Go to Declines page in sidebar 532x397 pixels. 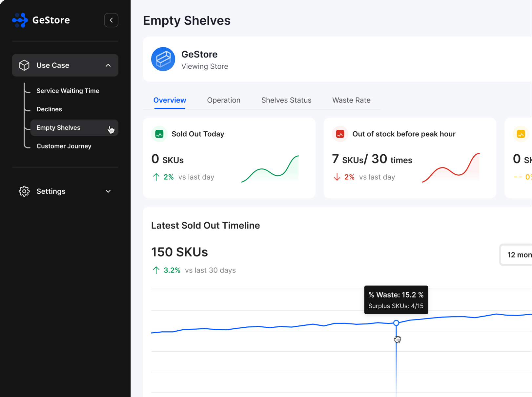click(x=49, y=109)
